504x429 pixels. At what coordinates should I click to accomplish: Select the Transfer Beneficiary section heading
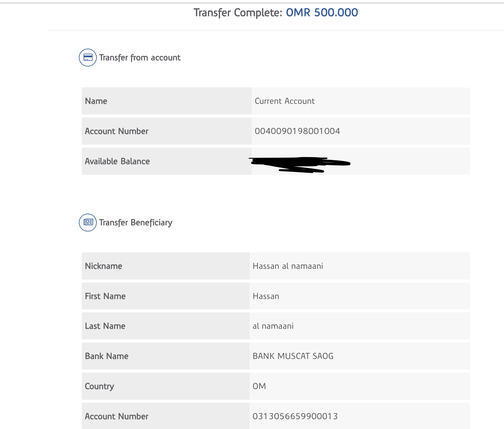tap(136, 223)
